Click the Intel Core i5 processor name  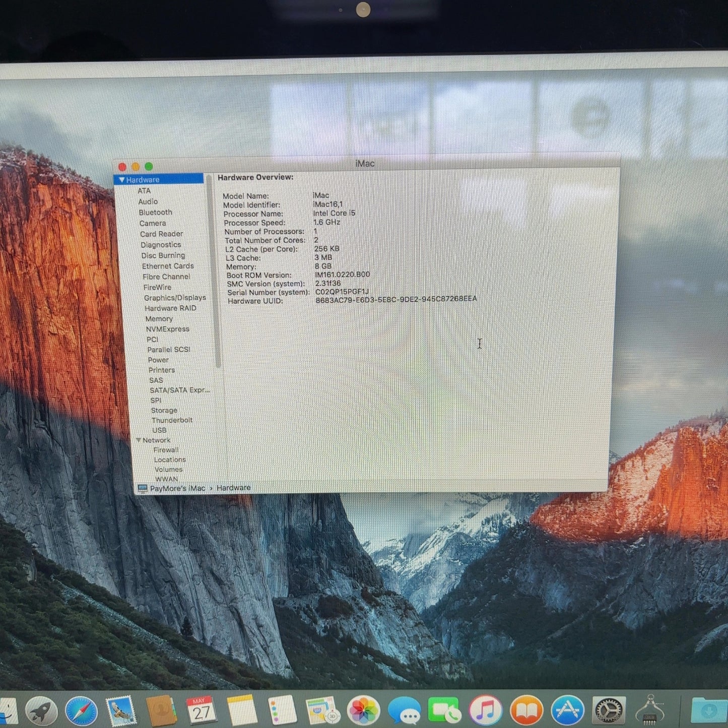[334, 213]
